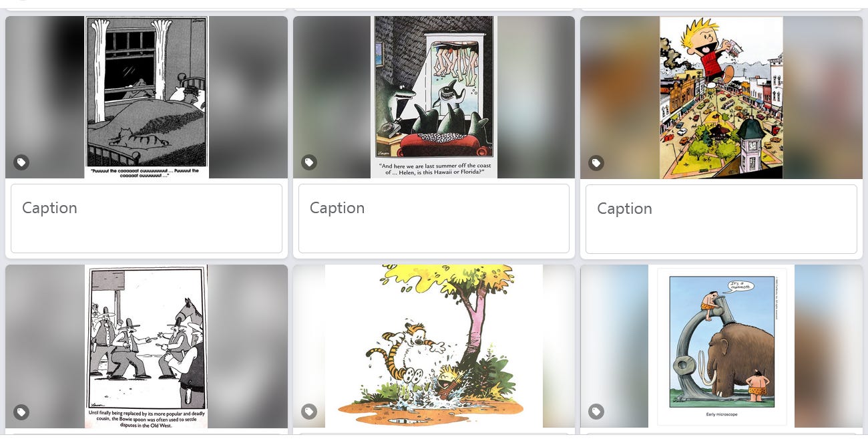Select the giant Calvin stomping town thumbnail
Image resolution: width=868 pixels, height=441 pixels.
click(721, 98)
